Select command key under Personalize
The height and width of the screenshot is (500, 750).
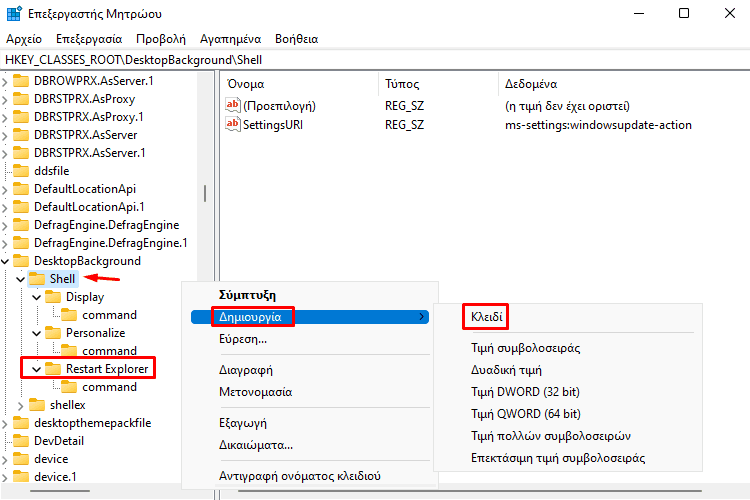(110, 351)
